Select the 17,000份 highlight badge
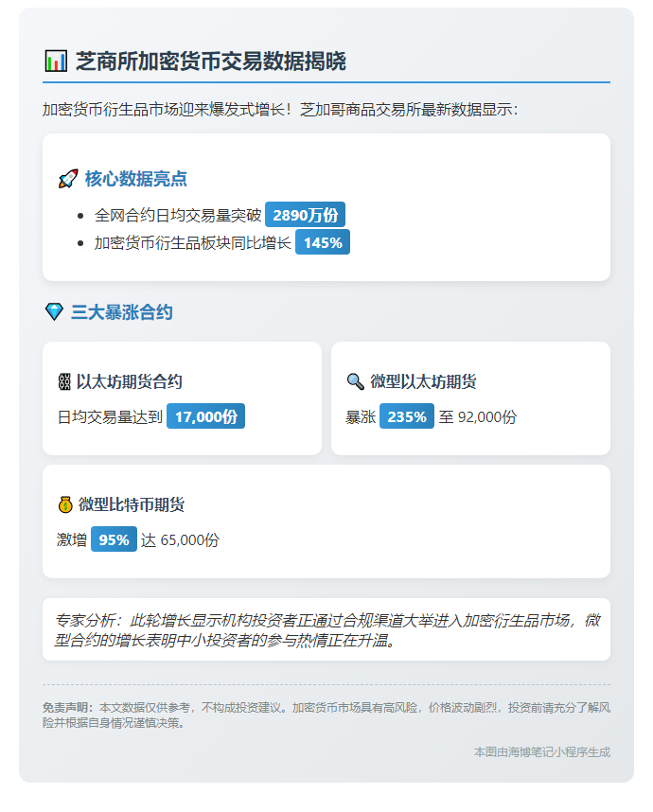653x812 pixels. click(x=205, y=416)
